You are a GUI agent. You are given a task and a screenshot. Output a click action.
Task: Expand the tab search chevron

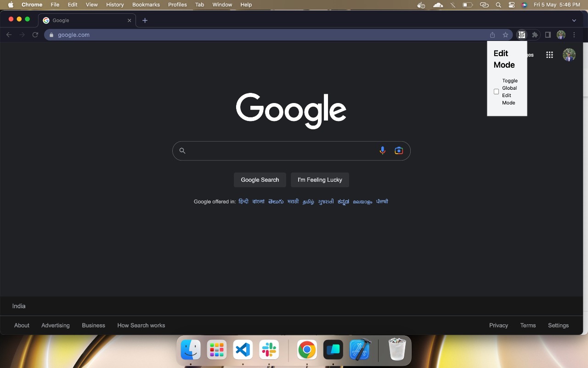click(574, 20)
